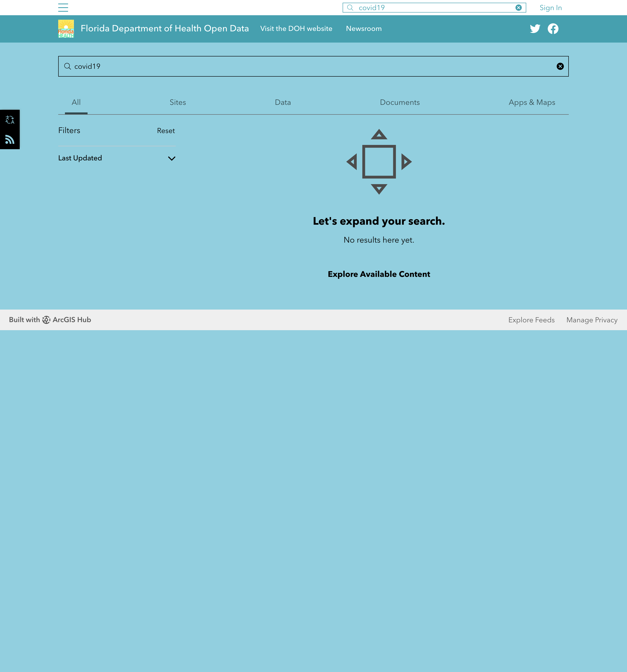Open the language translate sidebar icon
The image size is (627, 672).
coord(10,120)
